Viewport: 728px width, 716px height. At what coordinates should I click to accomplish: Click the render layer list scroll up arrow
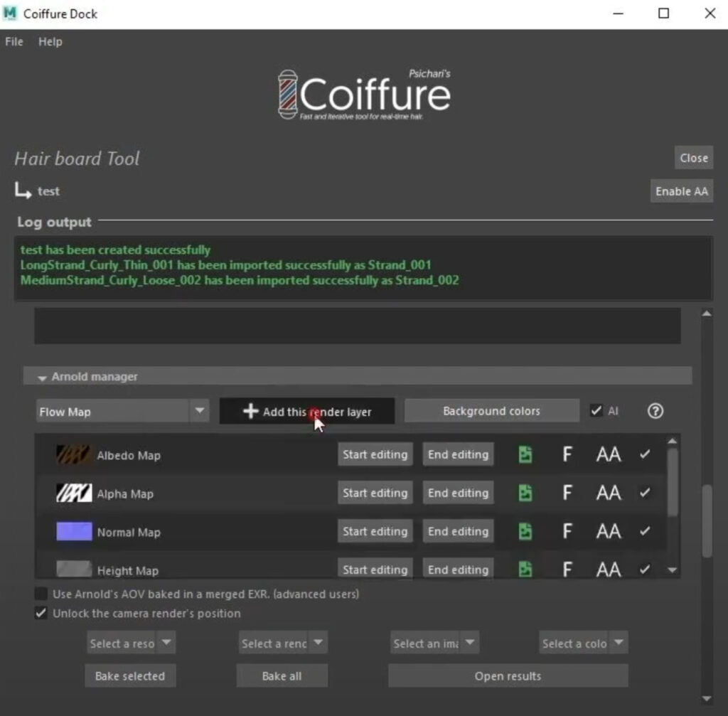[x=673, y=441]
